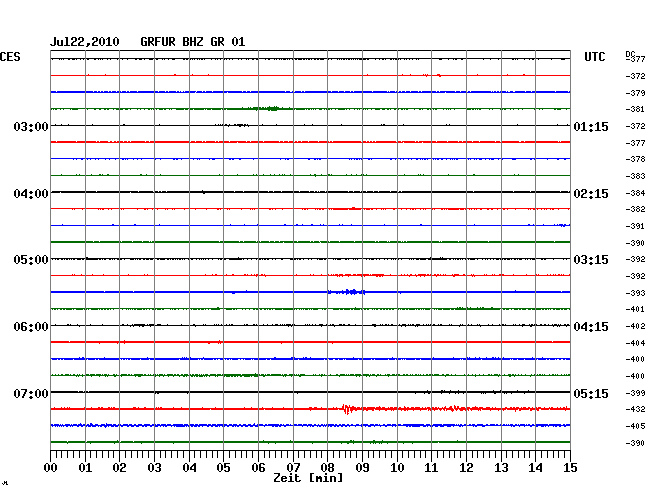This screenshot has width=650, height=494.
Task: Select minute tick label 14 on Zeit axis
Action: 535,468
